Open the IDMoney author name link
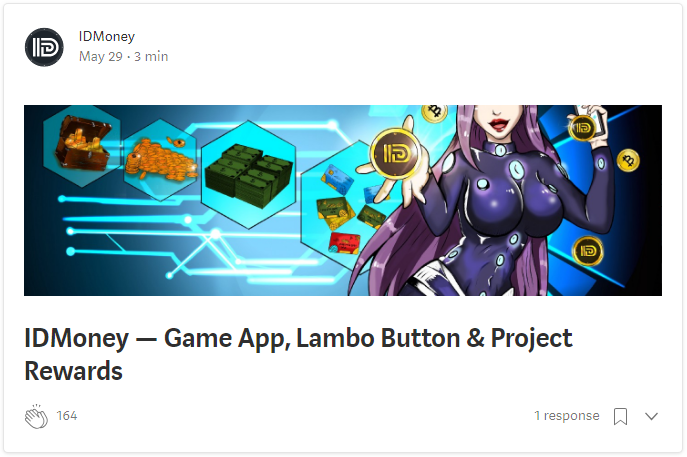 click(106, 36)
